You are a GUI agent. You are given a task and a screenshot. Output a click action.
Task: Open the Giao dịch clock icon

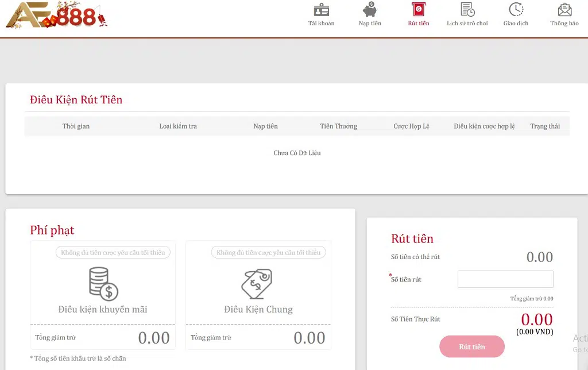pos(516,10)
